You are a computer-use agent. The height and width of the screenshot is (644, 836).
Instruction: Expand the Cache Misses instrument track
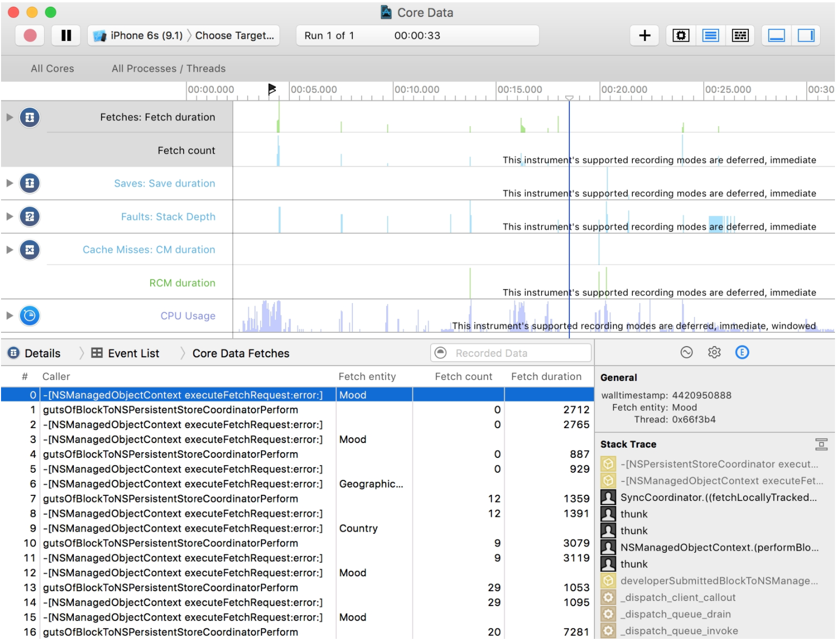[10, 250]
